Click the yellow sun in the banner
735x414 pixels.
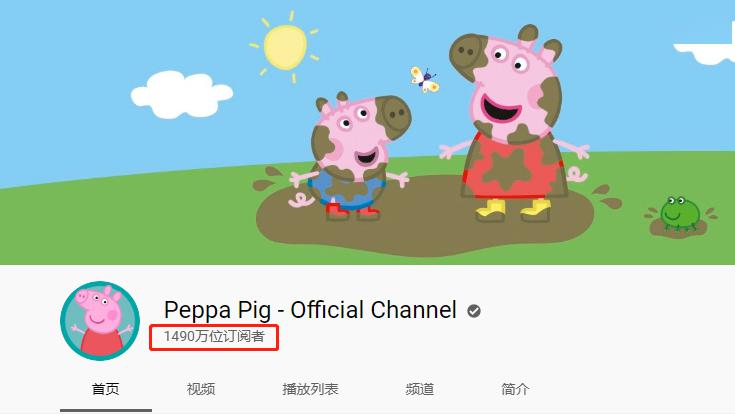[285, 47]
